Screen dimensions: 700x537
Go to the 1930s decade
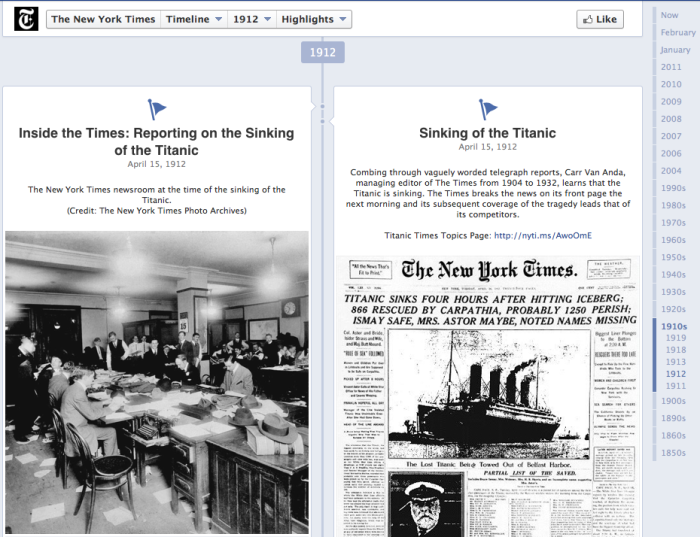(x=673, y=292)
